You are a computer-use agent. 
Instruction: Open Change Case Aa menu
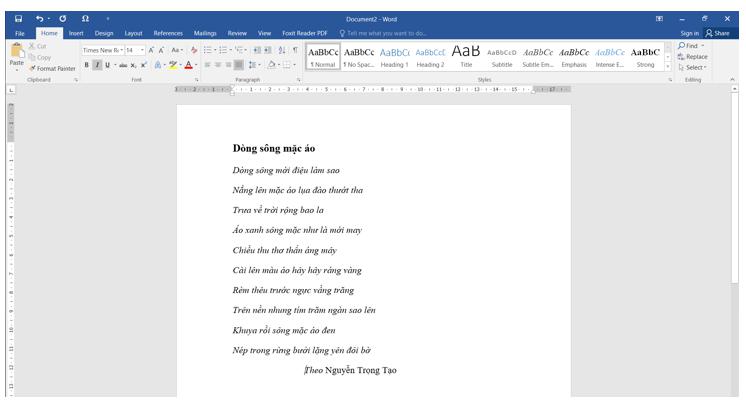pos(177,50)
